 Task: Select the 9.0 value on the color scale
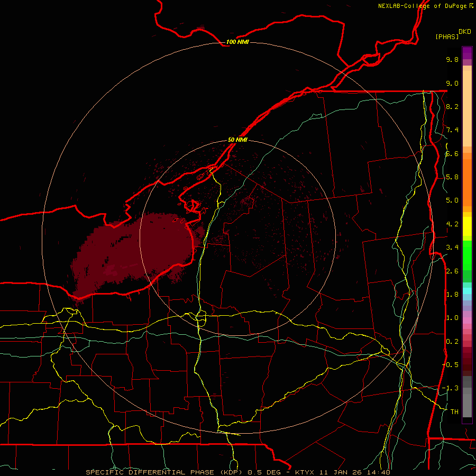(x=452, y=83)
